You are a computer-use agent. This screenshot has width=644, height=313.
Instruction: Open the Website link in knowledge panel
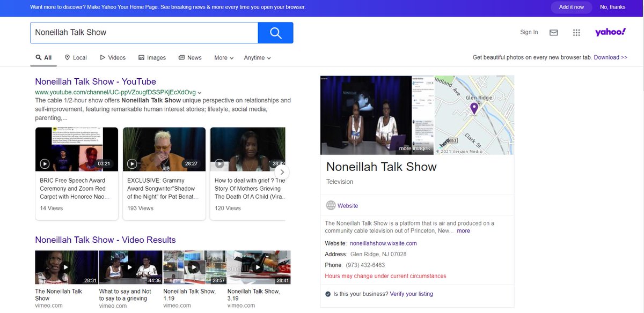pyautogui.click(x=348, y=206)
